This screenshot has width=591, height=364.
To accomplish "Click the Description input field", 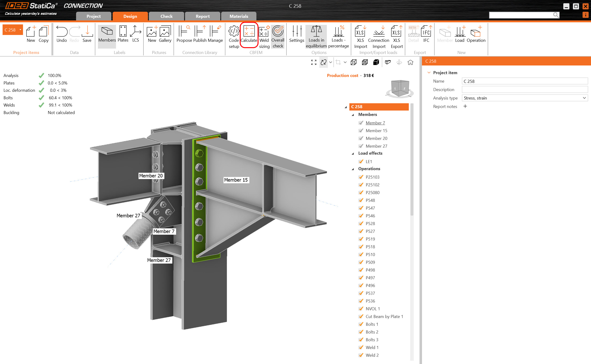I will click(525, 90).
